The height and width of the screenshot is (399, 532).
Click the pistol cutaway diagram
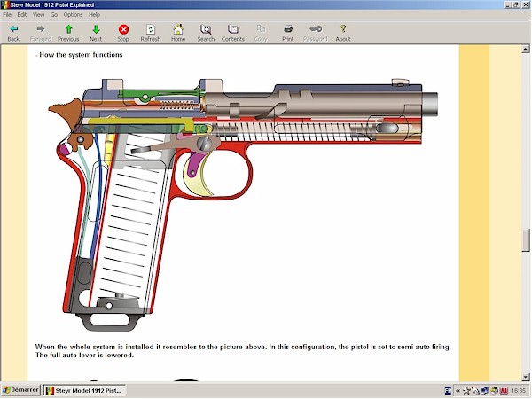tap(243, 205)
